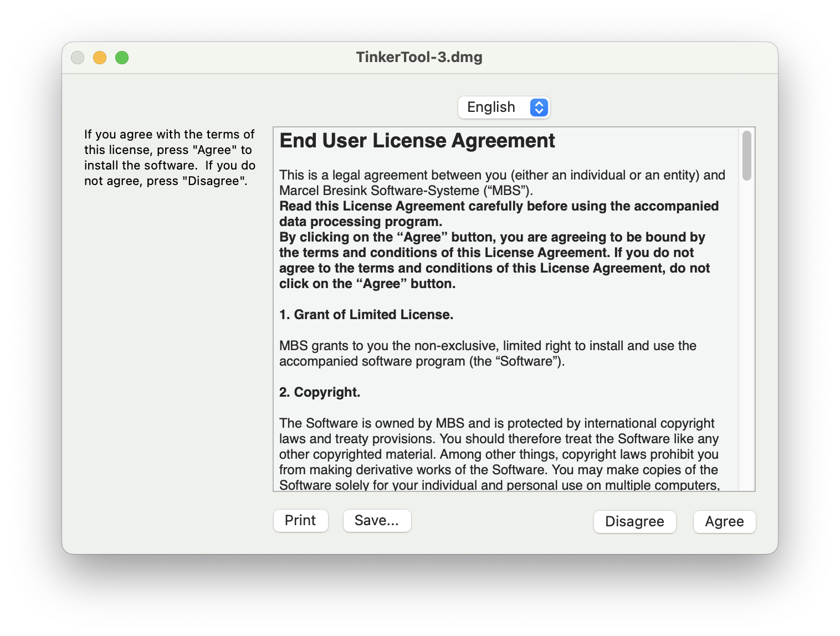Image resolution: width=840 pixels, height=636 pixels.
Task: Click the TinkerTool-3.dmg window title
Action: click(x=419, y=57)
